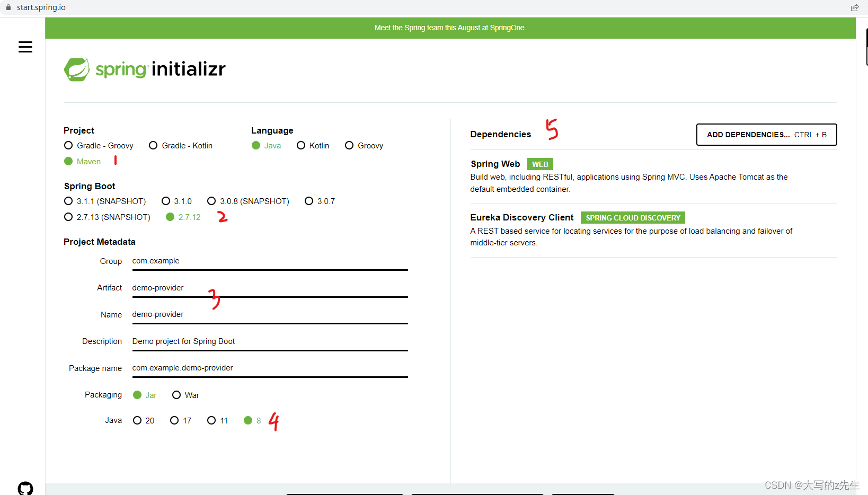
Task: Select Java version 8
Action: pyautogui.click(x=252, y=421)
